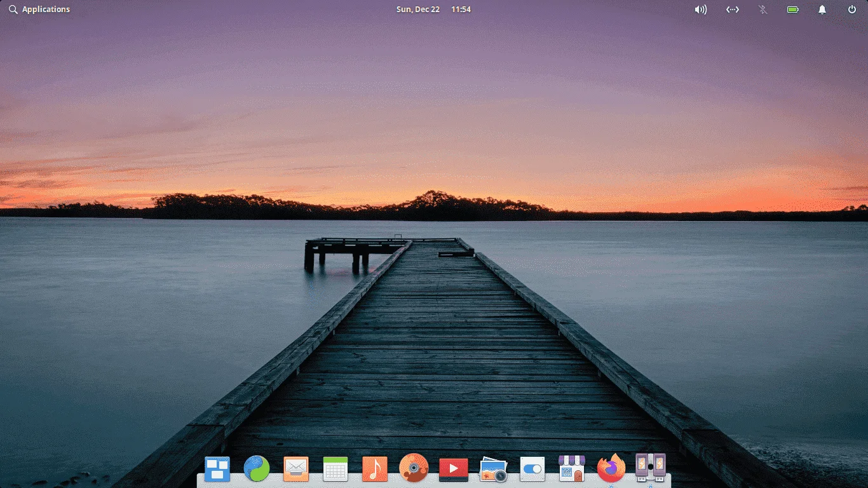Click the date Sun, Dec 22

click(417, 10)
